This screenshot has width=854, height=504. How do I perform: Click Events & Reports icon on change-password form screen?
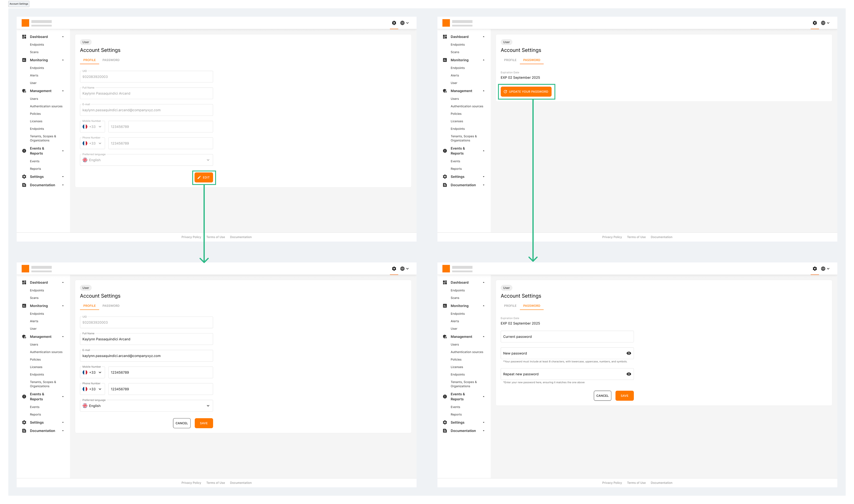tap(445, 397)
